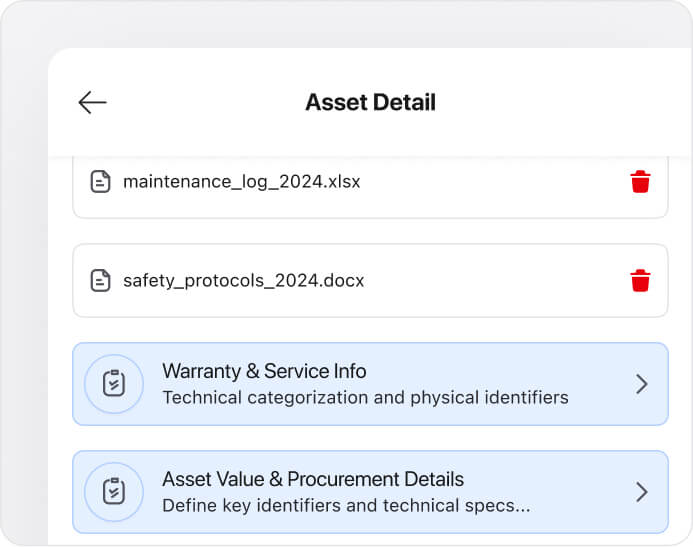Open the Asset Value & Procurement Details title

click(313, 479)
